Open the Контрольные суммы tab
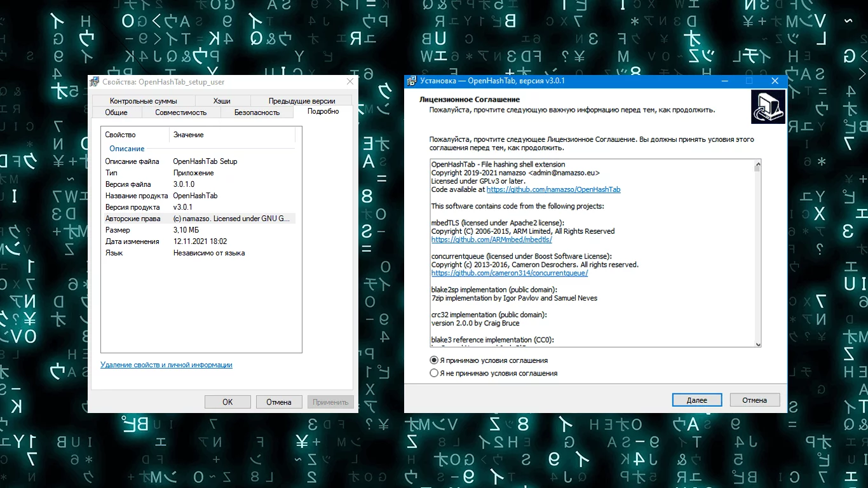 point(144,101)
